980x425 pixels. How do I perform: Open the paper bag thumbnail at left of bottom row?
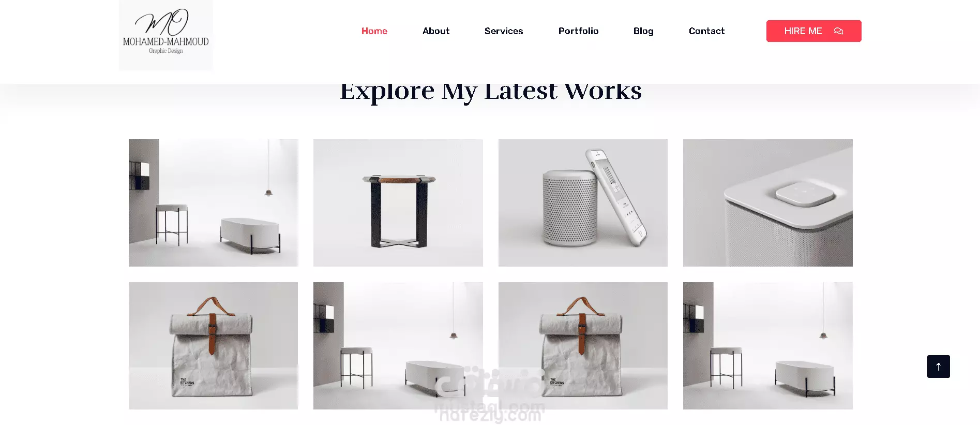pos(213,346)
